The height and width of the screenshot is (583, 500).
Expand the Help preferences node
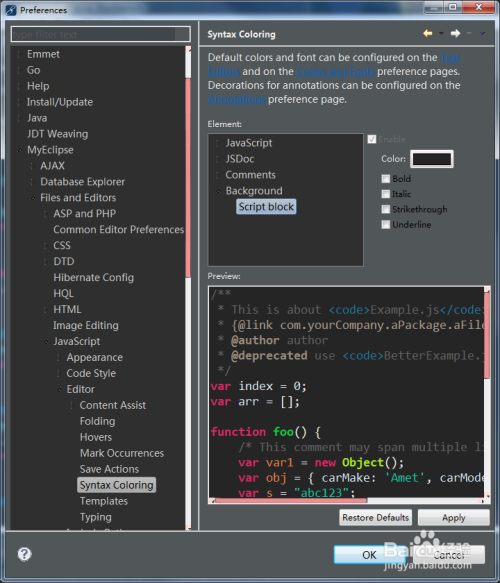click(19, 86)
